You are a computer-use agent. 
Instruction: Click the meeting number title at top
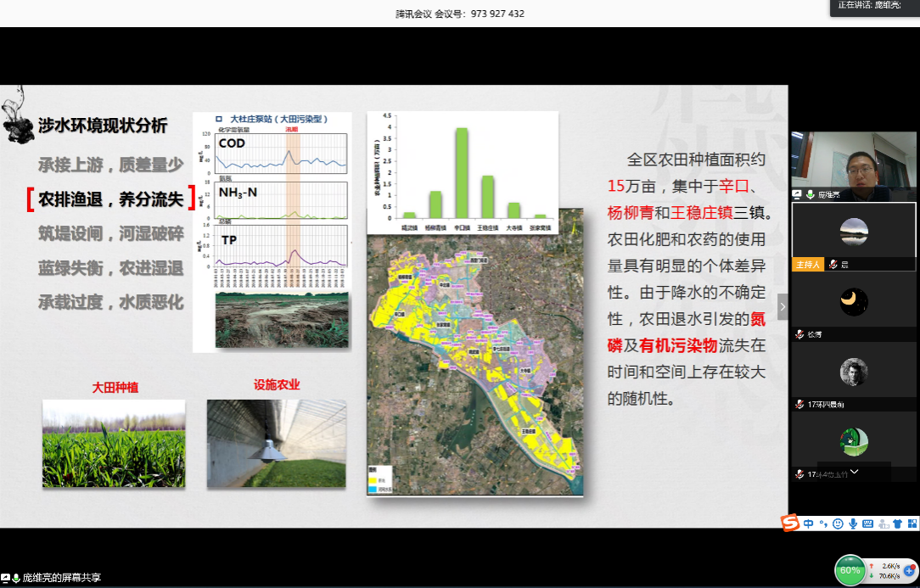(x=460, y=14)
